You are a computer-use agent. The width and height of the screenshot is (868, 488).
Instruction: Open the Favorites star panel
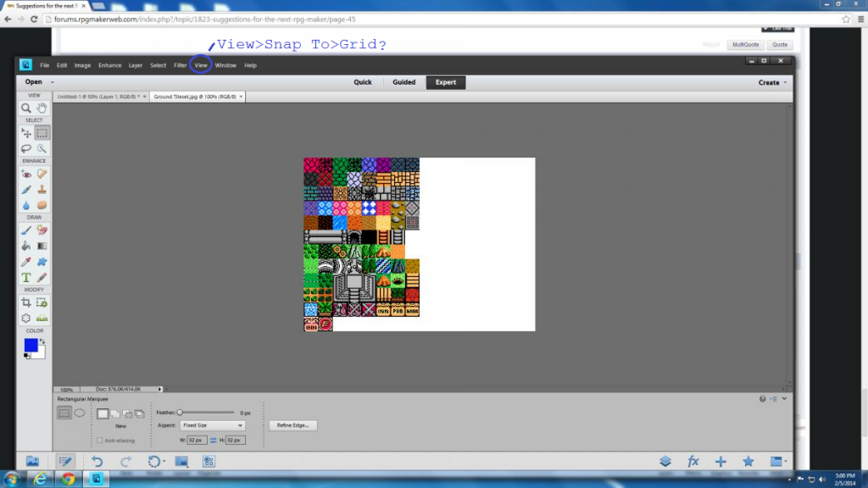748,461
